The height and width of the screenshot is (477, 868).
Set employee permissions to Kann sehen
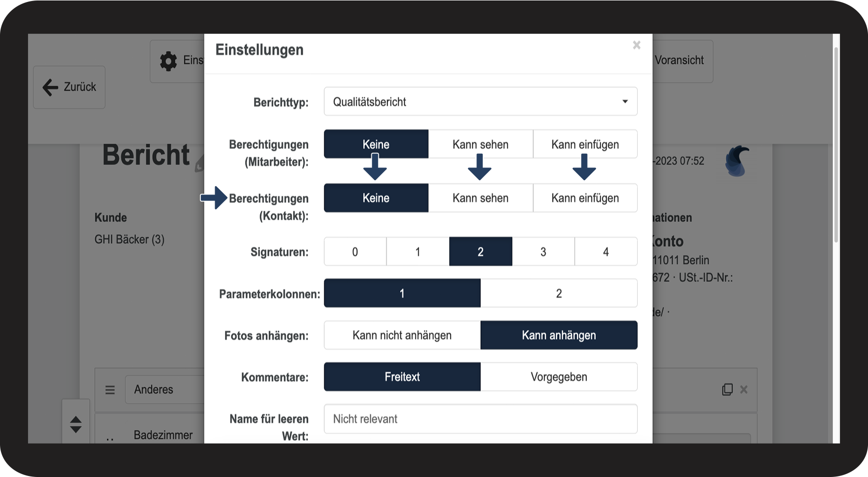click(x=480, y=144)
